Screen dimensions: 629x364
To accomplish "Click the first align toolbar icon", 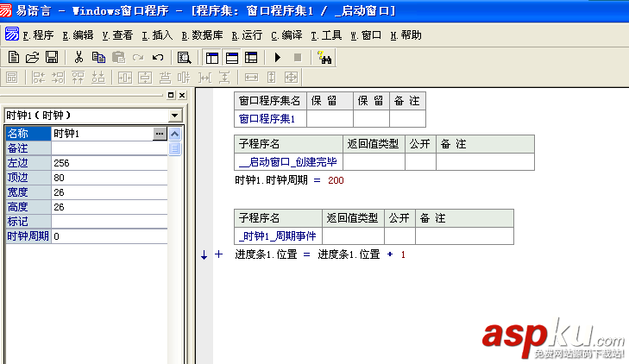I will click(x=12, y=78).
